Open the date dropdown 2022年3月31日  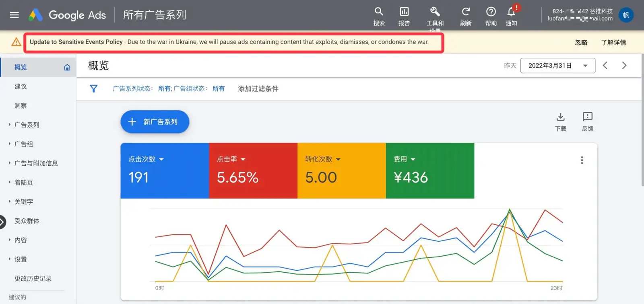pos(558,66)
